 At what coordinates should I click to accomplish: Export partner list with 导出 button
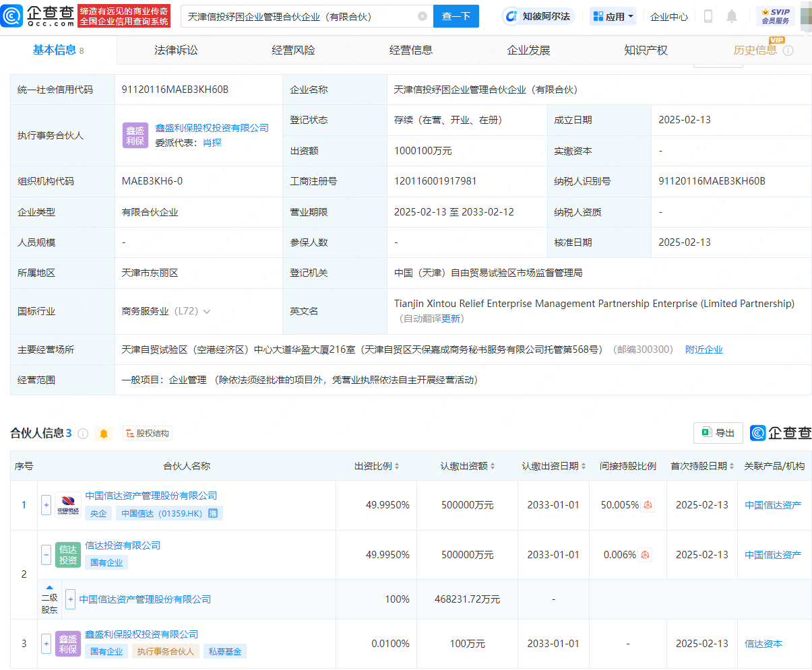click(x=718, y=433)
